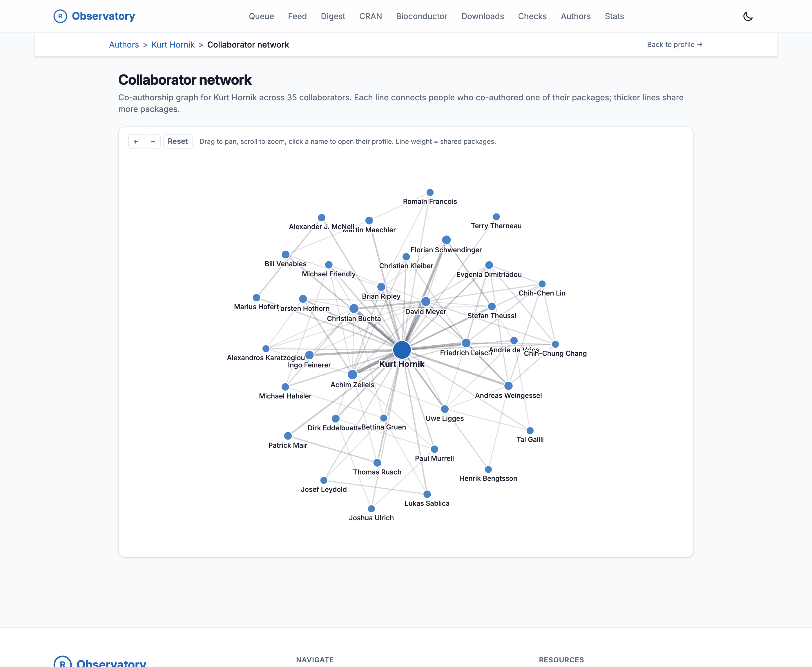
Task: Open profile via 'Achim Zeileis' name label
Action: click(352, 385)
